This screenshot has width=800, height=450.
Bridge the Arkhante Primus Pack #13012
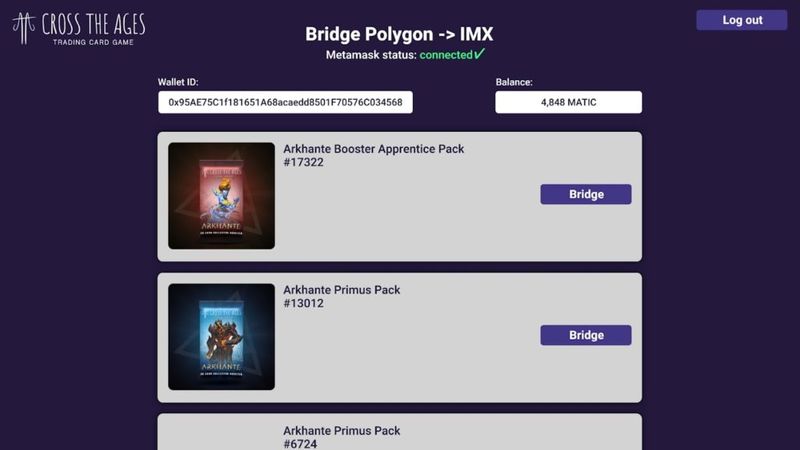[x=586, y=335]
